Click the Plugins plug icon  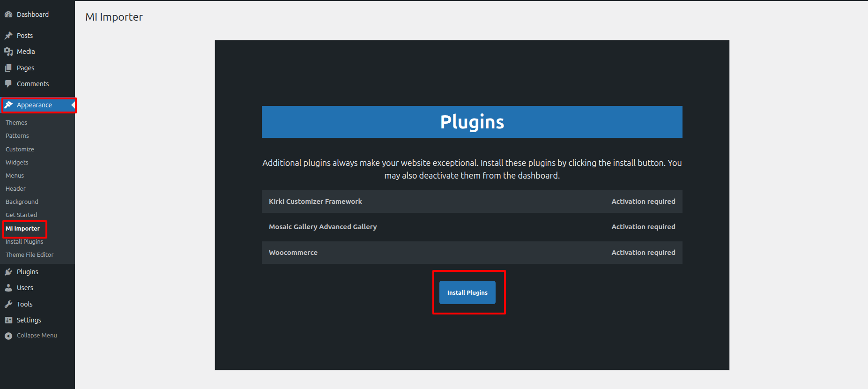coord(8,272)
